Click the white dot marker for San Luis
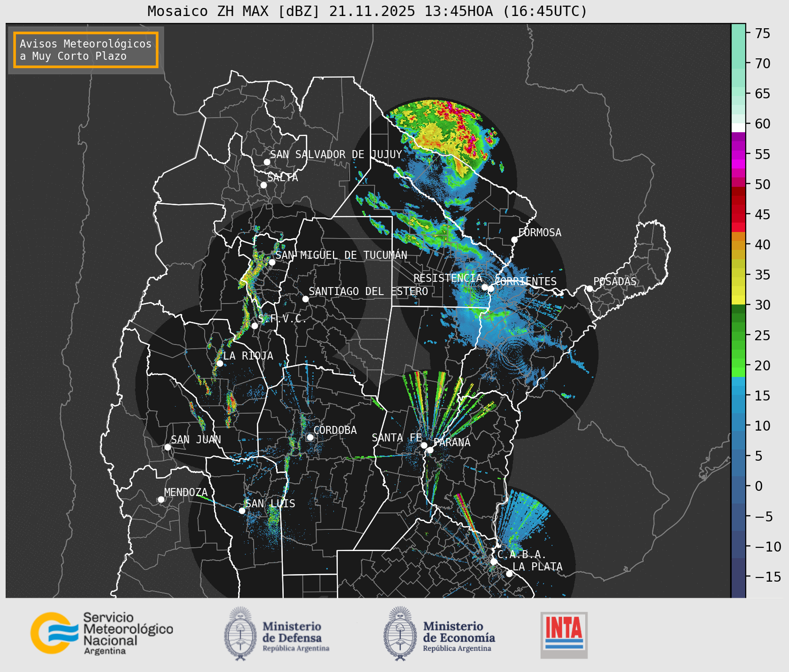The height and width of the screenshot is (672, 789). [x=242, y=511]
